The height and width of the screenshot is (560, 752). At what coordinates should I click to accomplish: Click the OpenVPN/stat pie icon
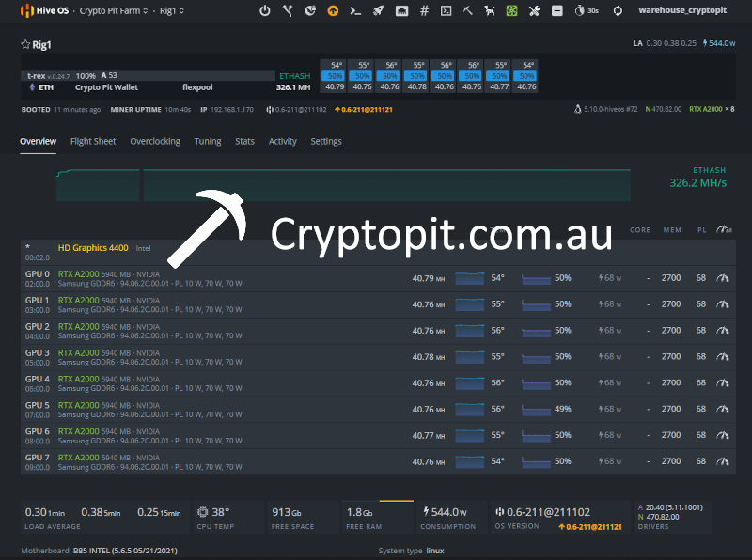[310, 10]
